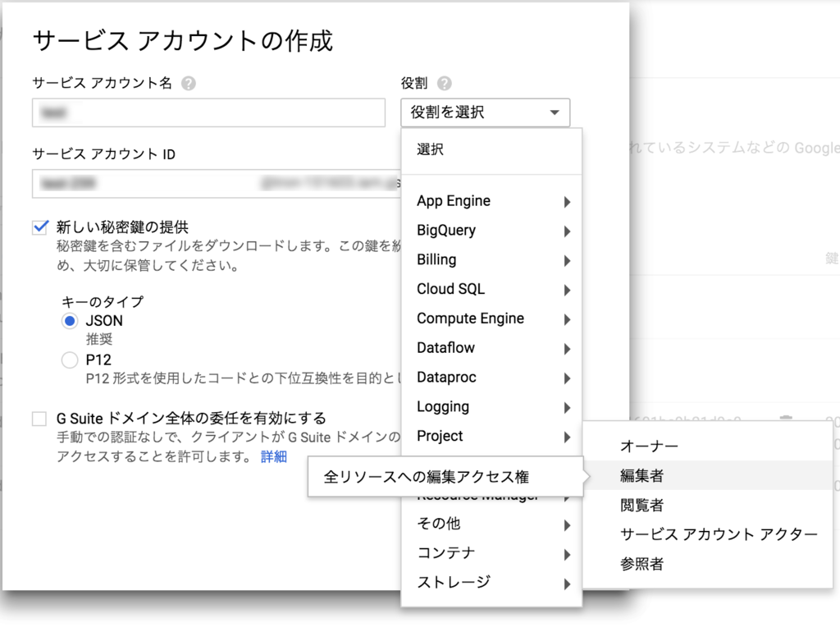840x632 pixels.
Task: Expand the ストレージ role submenu
Action: 491,584
